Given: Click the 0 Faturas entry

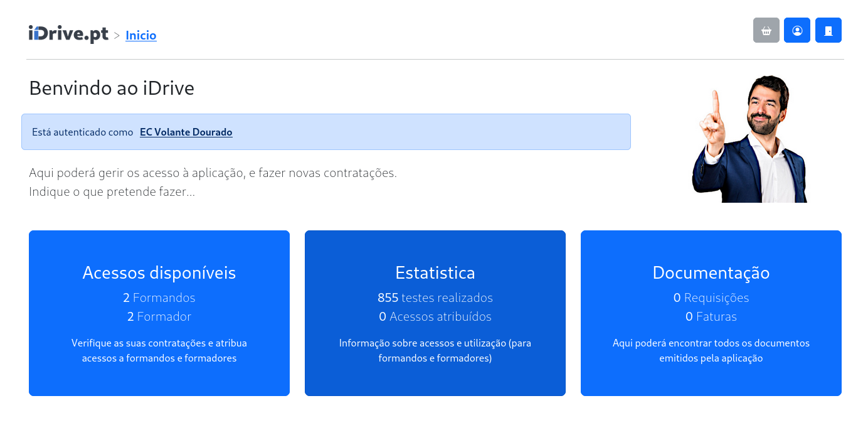Looking at the screenshot, I should (x=711, y=316).
